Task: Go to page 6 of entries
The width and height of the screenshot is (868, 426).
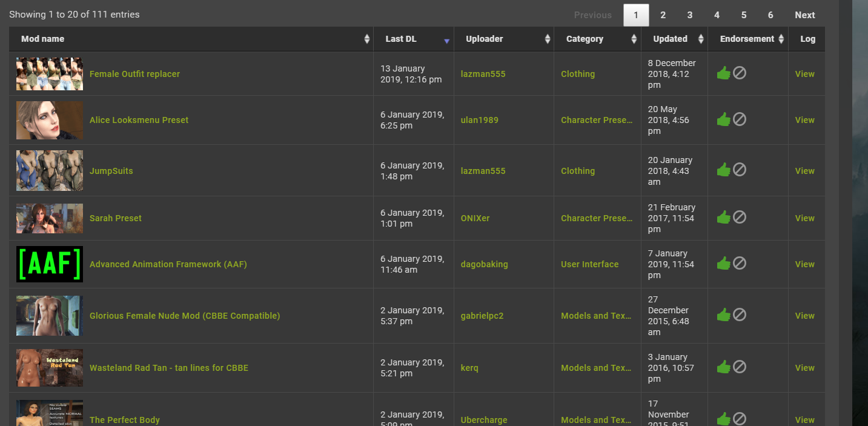Action: pos(770,15)
